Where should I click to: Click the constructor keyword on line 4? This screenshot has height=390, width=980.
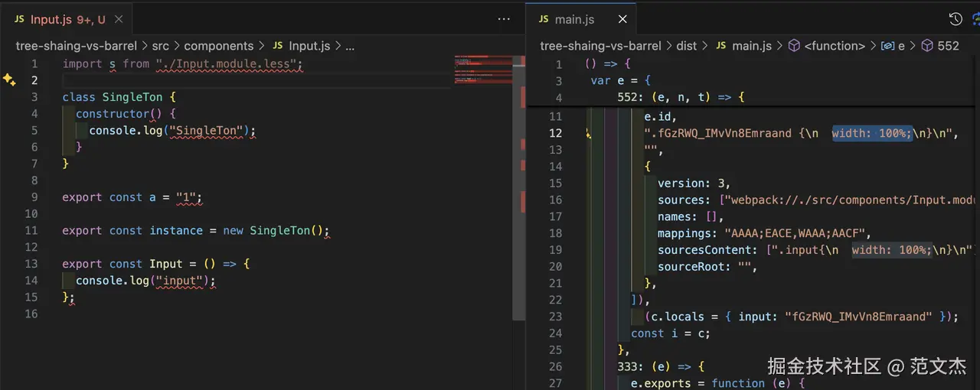(113, 114)
